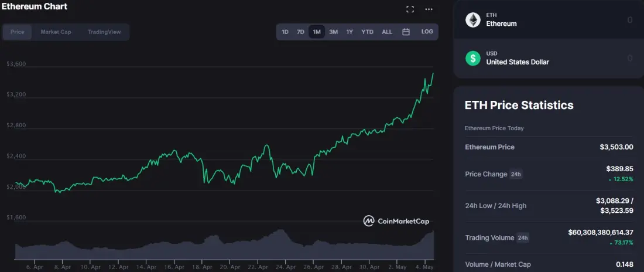The image size is (644, 272).
Task: Click the ETH Price Statistics heading
Action: (x=519, y=105)
